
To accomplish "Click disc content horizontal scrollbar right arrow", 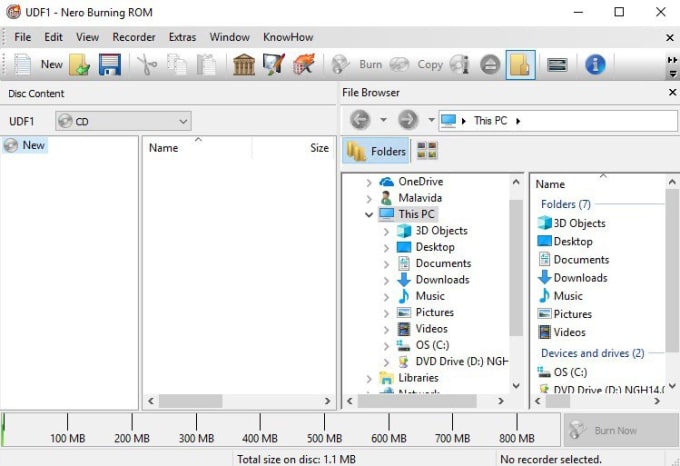I will [327, 401].
